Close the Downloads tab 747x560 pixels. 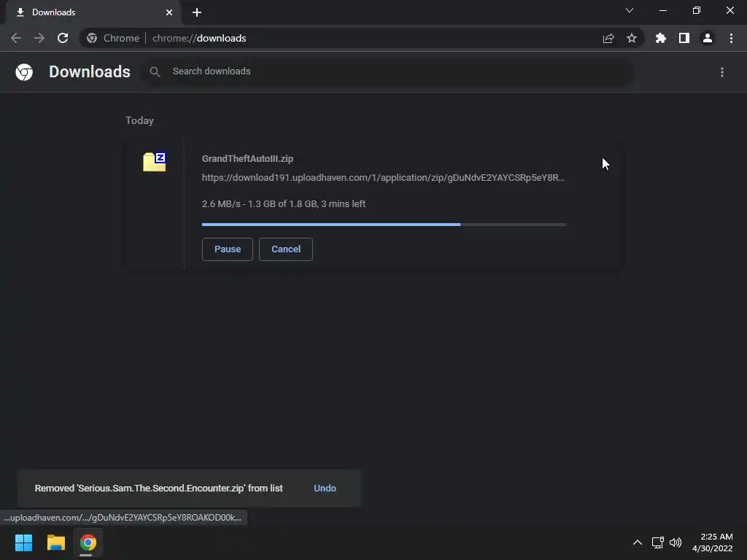tap(169, 12)
